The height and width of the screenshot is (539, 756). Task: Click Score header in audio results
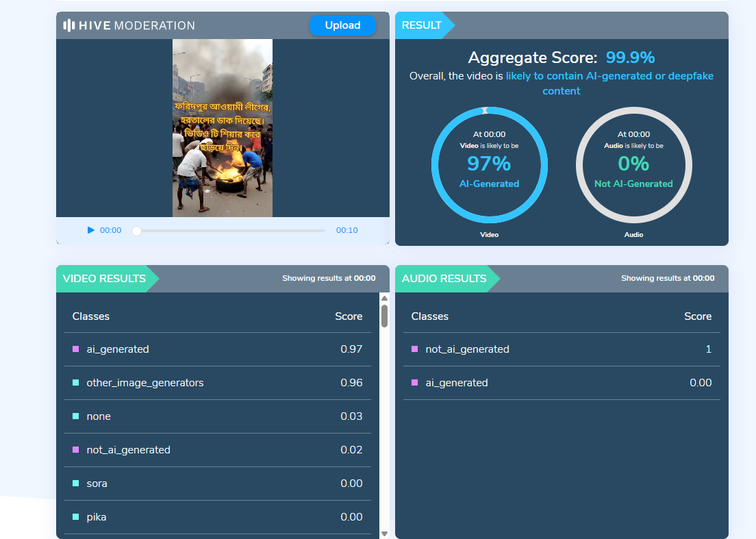point(698,316)
